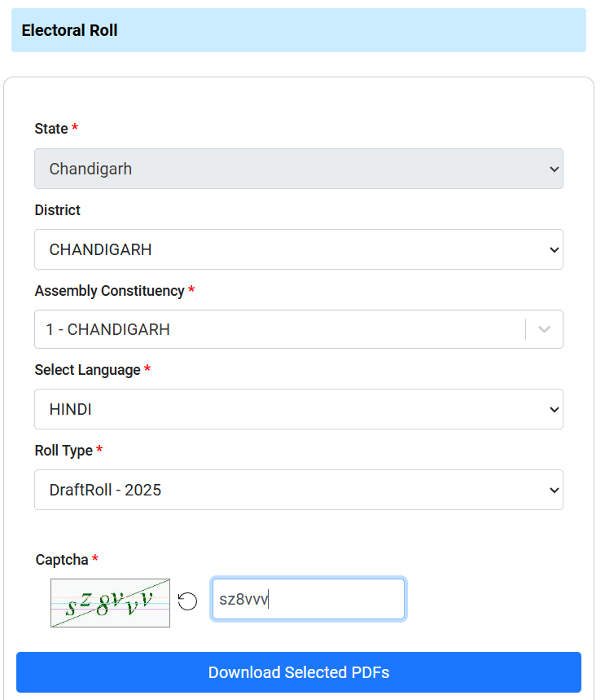The image size is (605, 700).
Task: Focus the captcha text input field
Action: (x=308, y=599)
